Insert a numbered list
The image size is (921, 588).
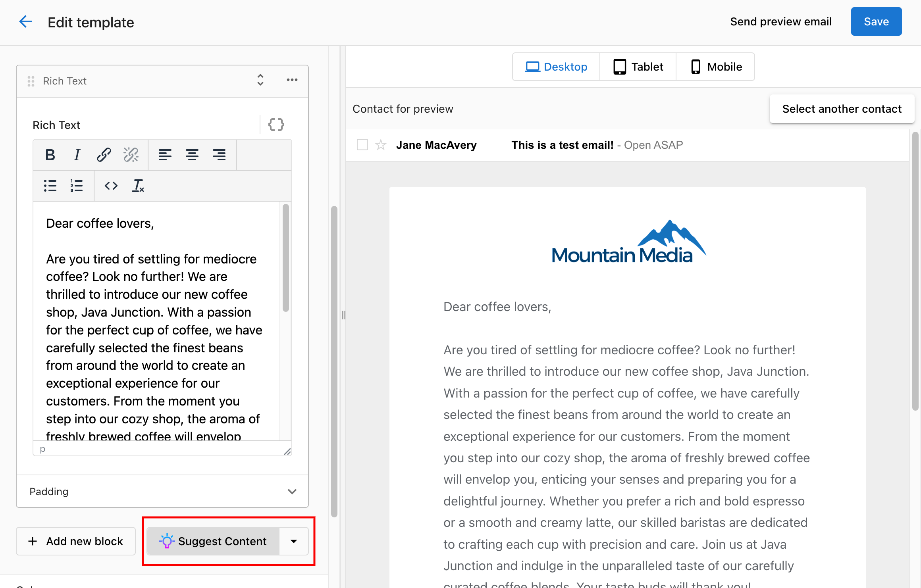(77, 186)
